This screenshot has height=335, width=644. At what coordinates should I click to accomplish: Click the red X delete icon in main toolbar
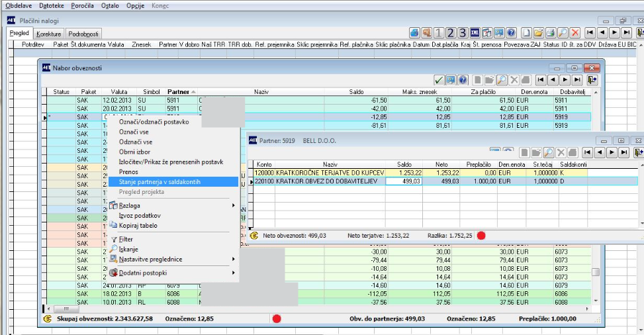point(575,32)
